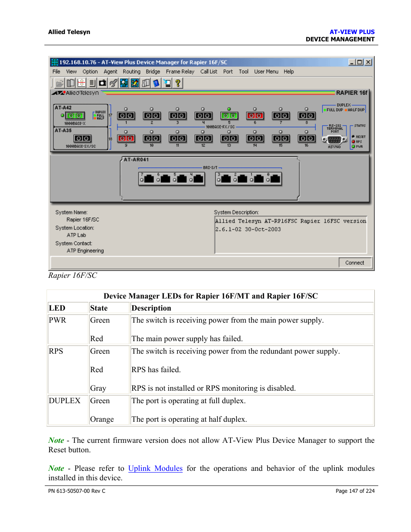Select the green active port 5

(x=229, y=115)
